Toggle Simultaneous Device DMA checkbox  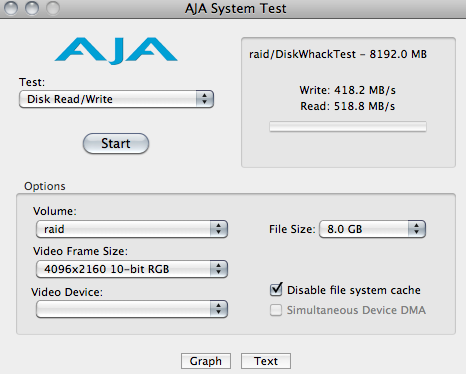[276, 310]
